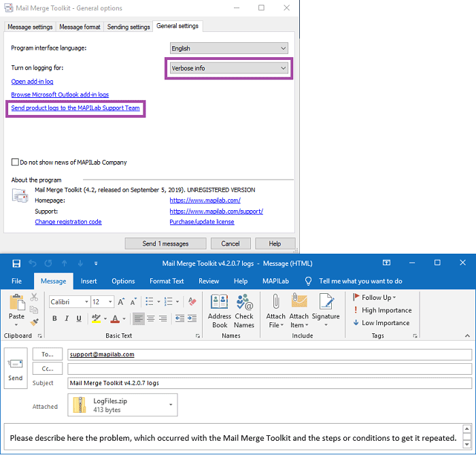Open the font color dropdown arrow
The width and height of the screenshot is (476, 455).
(x=124, y=319)
